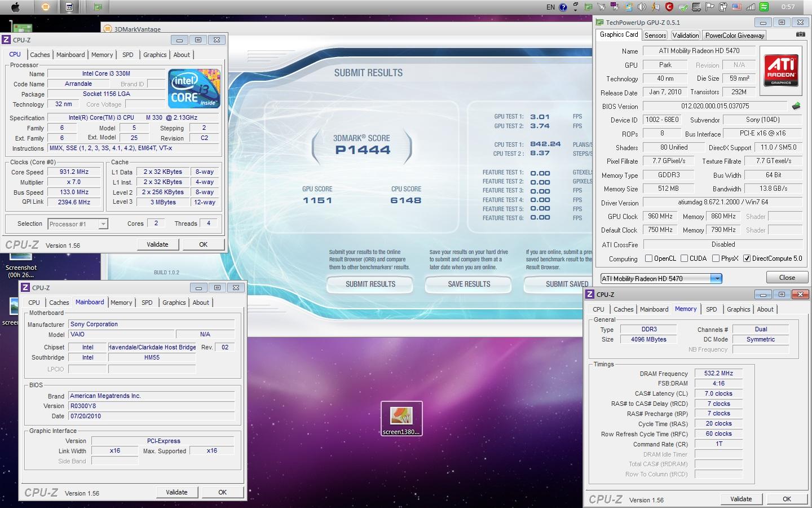Open the PowerColor Giveaway tab
The height and width of the screenshot is (508, 812).
point(735,35)
